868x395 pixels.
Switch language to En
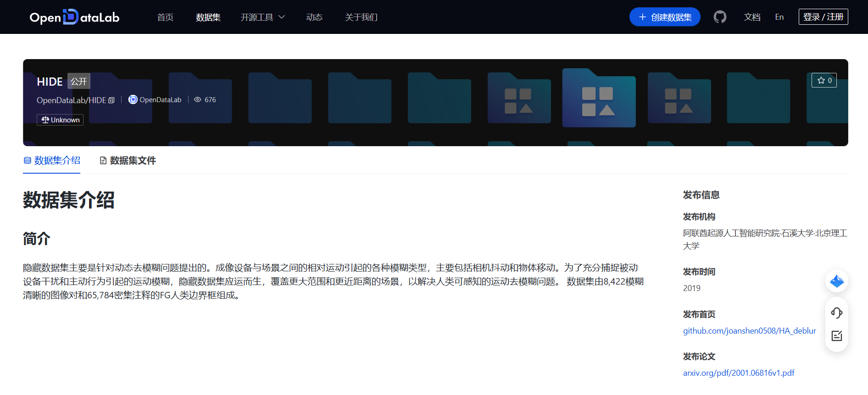[779, 17]
